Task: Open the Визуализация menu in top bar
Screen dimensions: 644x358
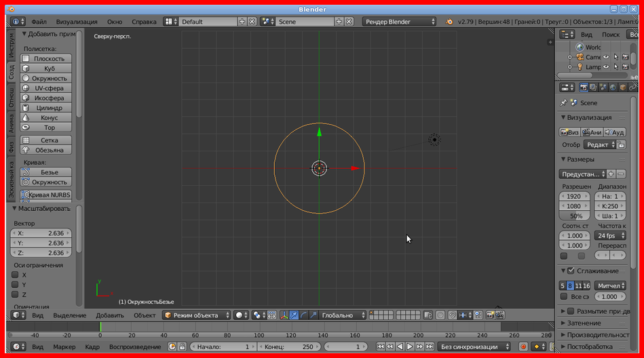Action: click(77, 22)
